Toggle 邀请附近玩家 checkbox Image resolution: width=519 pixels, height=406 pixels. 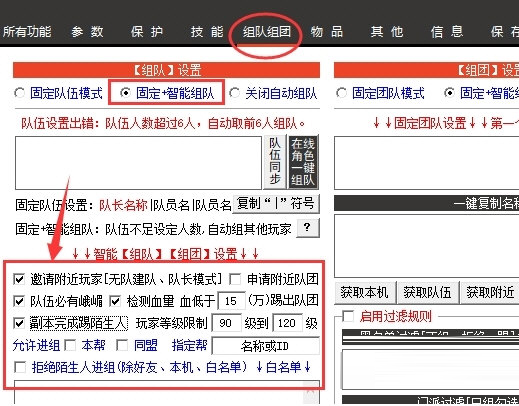(x=19, y=279)
